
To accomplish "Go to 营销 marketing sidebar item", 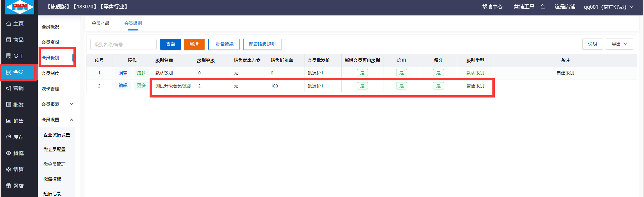I will pos(15,88).
